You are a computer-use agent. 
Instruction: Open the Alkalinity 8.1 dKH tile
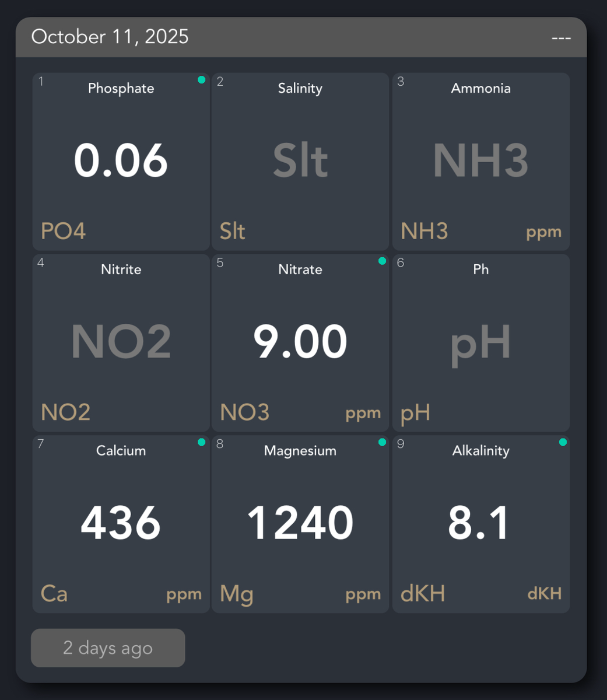(x=480, y=523)
